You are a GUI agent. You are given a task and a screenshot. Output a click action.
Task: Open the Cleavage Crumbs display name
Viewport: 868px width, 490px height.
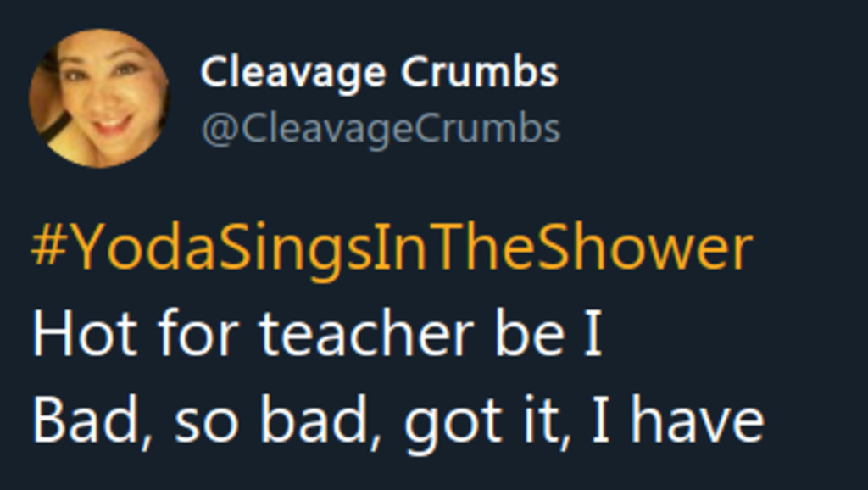tap(379, 73)
